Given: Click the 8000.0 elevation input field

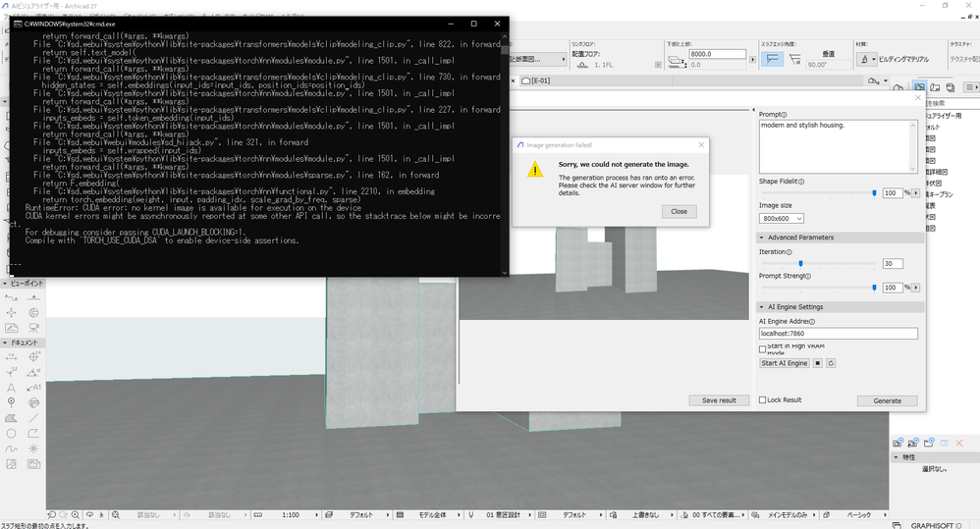Looking at the screenshot, I should pos(717,54).
